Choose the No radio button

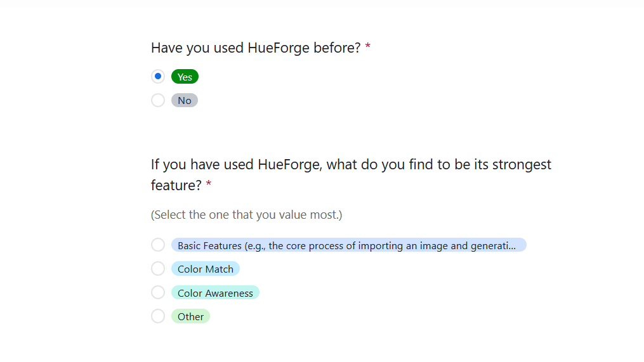pos(158,100)
